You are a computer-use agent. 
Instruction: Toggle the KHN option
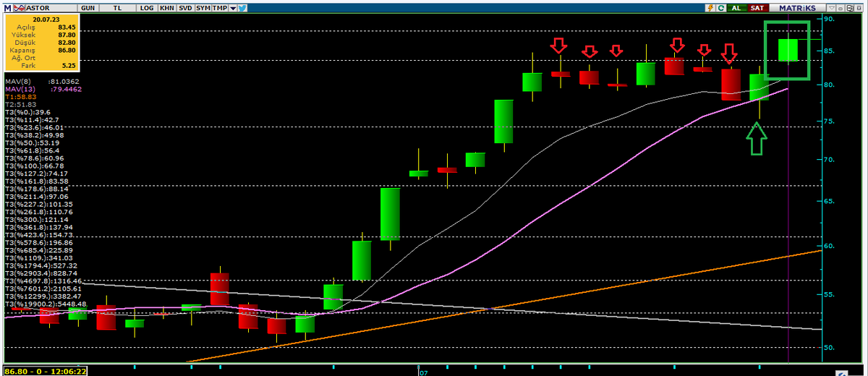[x=166, y=7]
